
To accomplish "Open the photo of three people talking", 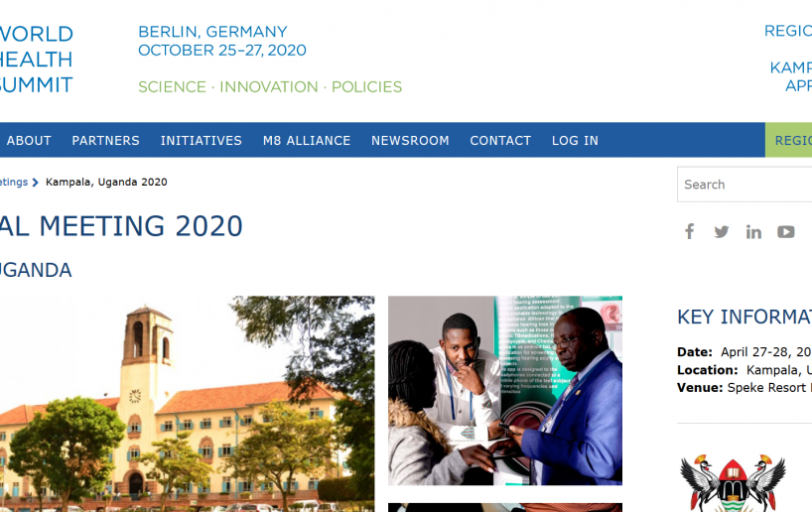I will point(505,390).
